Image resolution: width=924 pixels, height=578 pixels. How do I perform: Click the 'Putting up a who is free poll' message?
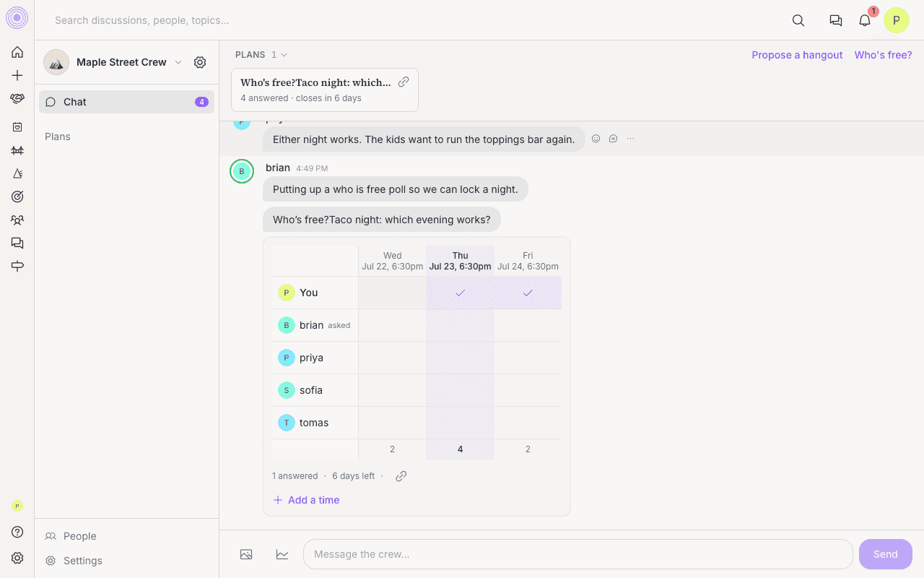pos(396,189)
